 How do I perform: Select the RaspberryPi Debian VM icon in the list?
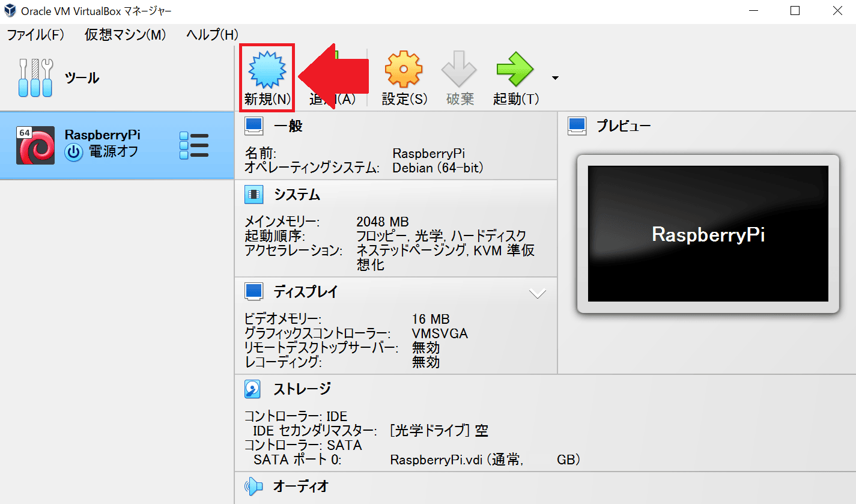pos(35,145)
